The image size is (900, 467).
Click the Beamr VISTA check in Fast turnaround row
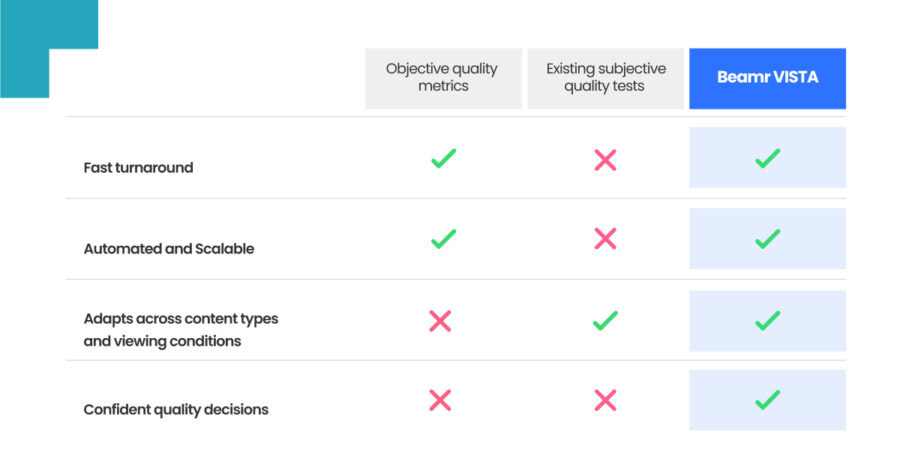pyautogui.click(x=767, y=158)
